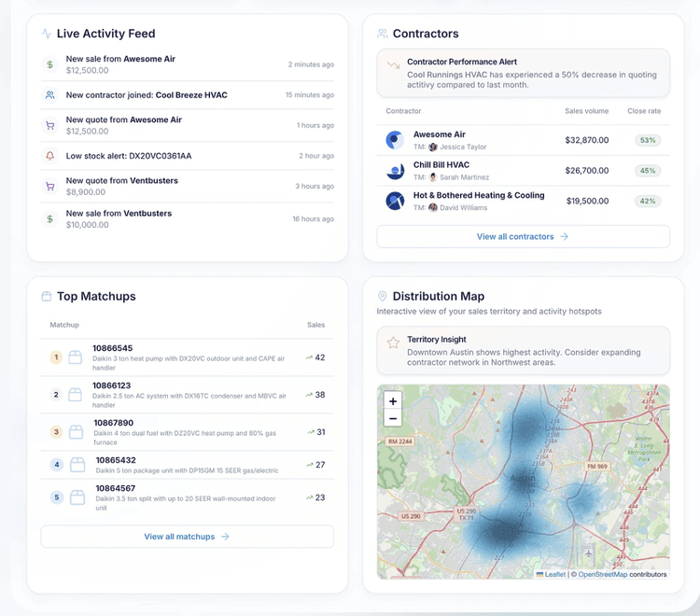This screenshot has height=616, width=700.
Task: Click the 53% close rate badge
Action: [x=648, y=140]
